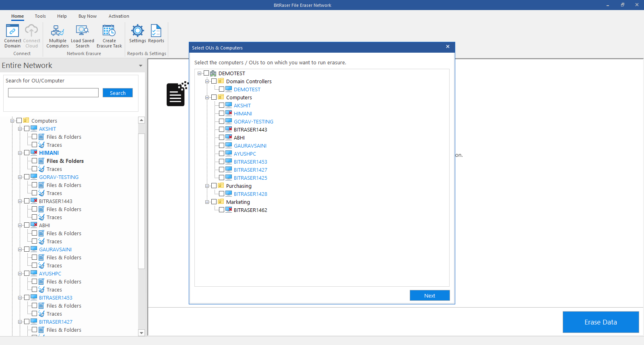This screenshot has width=644, height=345.
Task: Tick GORAV-TESTING checkbox in dialog
Action: [221, 121]
